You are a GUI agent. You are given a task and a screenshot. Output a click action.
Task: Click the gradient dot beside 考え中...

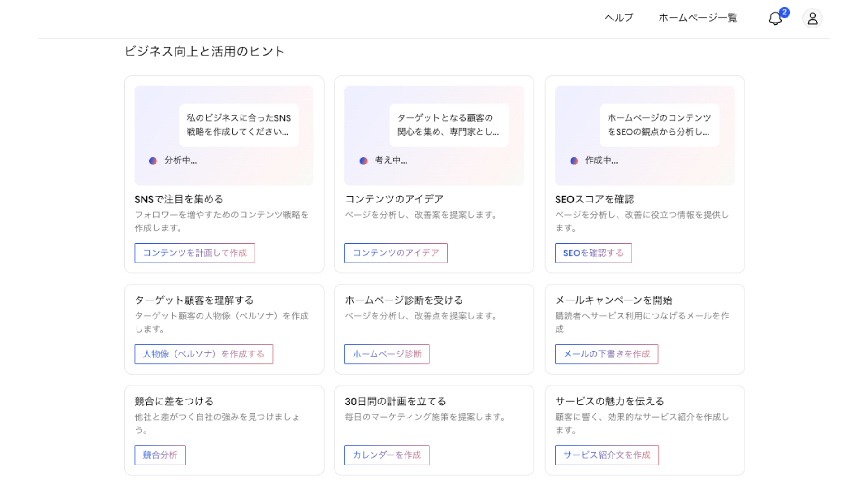363,161
